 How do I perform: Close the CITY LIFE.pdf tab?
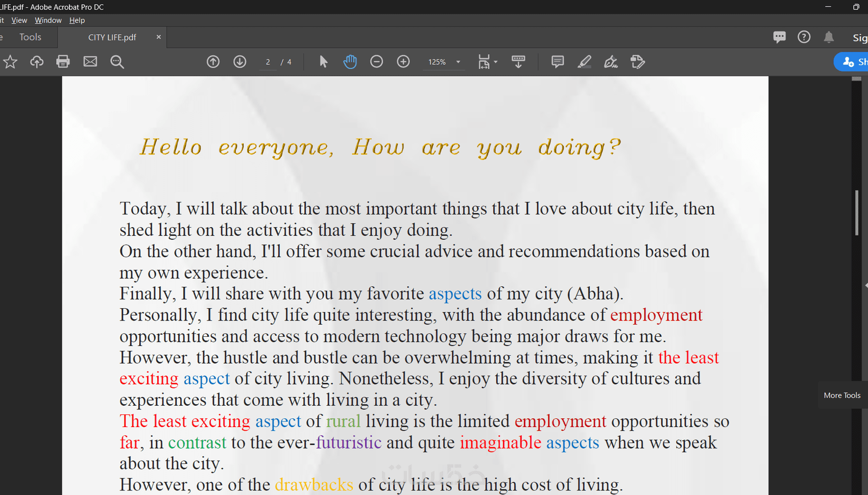click(158, 37)
